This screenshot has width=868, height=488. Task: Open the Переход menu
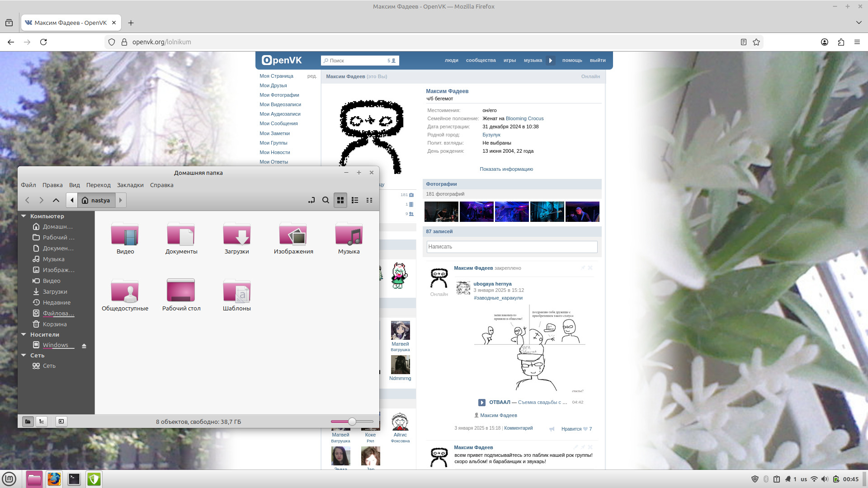[99, 185]
